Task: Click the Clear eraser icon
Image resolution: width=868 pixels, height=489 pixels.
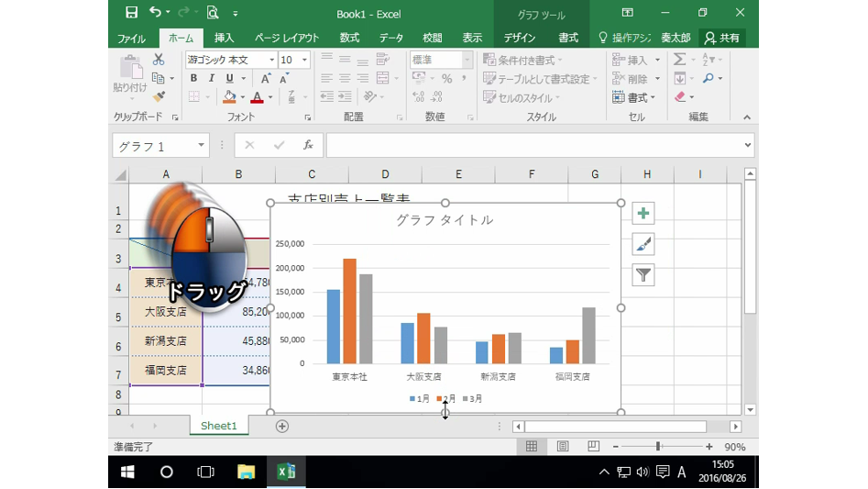Action: pyautogui.click(x=680, y=97)
